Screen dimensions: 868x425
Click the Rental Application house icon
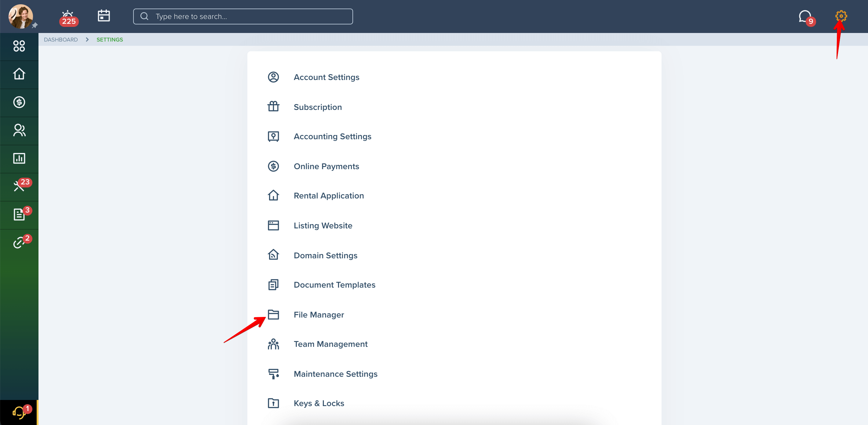coord(273,195)
